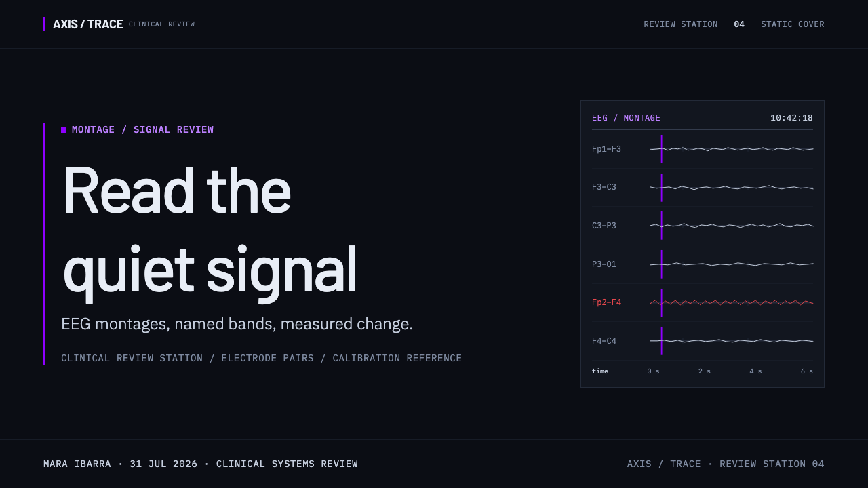Screen dimensions: 868x488
Task: Click the station number 04 in header
Action: [739, 24]
